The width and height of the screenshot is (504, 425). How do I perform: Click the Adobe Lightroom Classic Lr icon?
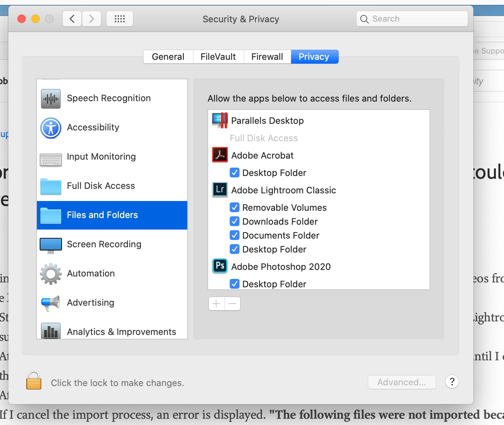coord(220,190)
